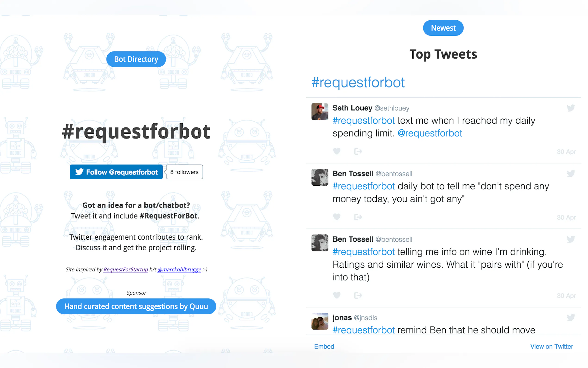
Task: Open @requestforbot mention in Seth's tweet
Action: pyautogui.click(x=429, y=133)
